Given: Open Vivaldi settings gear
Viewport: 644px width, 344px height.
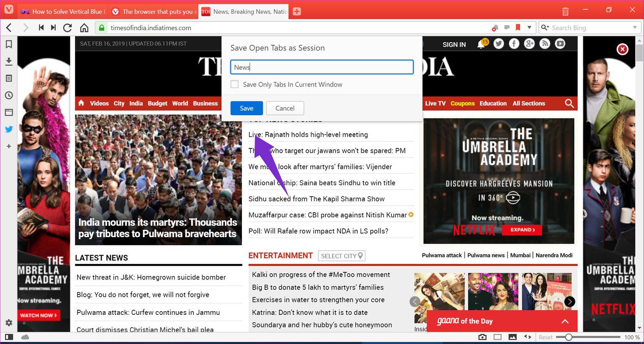Looking at the screenshot, I should pos(9,323).
